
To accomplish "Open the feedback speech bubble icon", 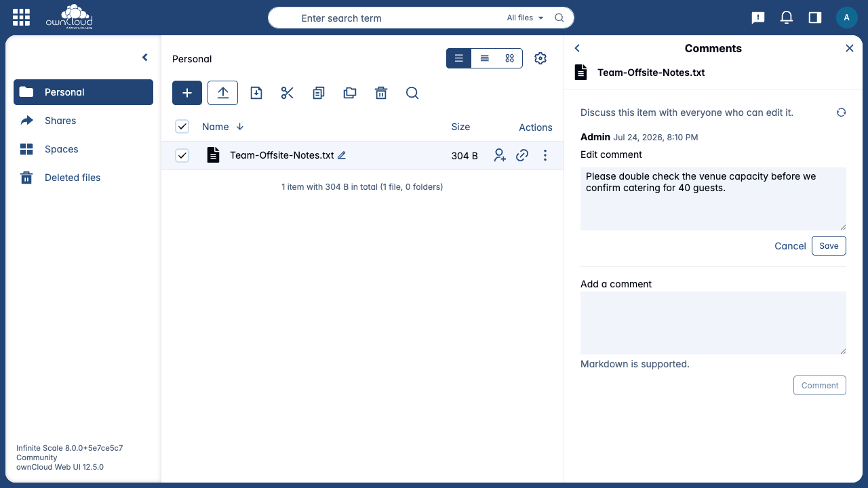I will point(758,18).
